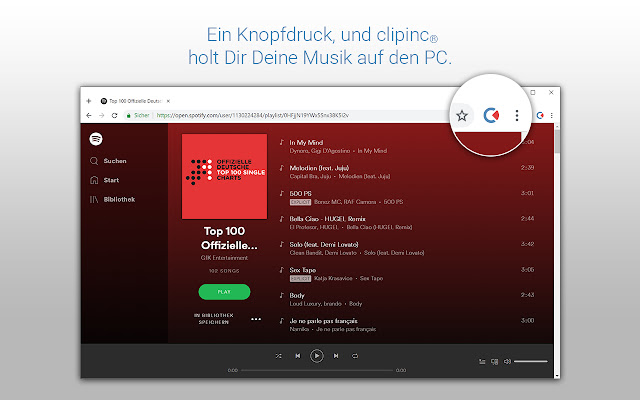Play the song Body

(x=297, y=296)
